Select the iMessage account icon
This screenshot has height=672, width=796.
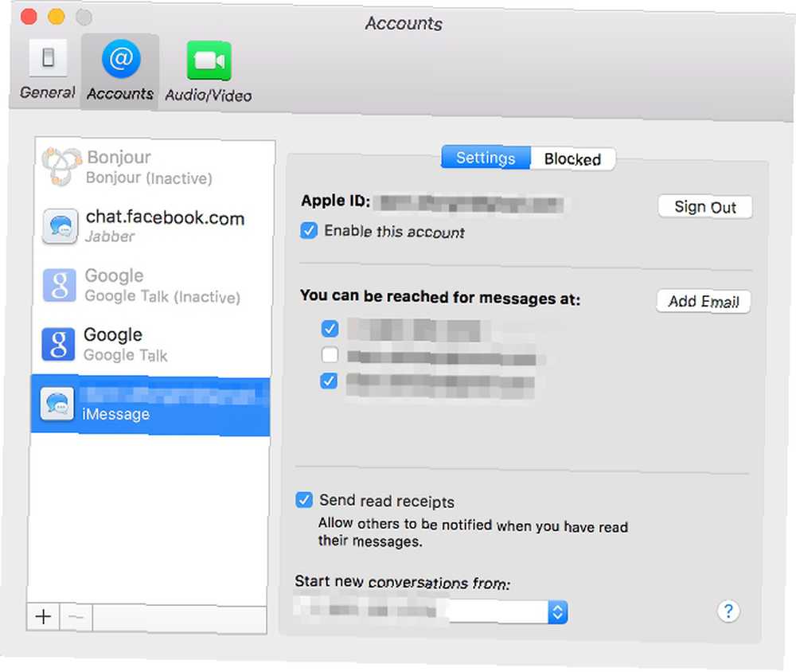[57, 404]
